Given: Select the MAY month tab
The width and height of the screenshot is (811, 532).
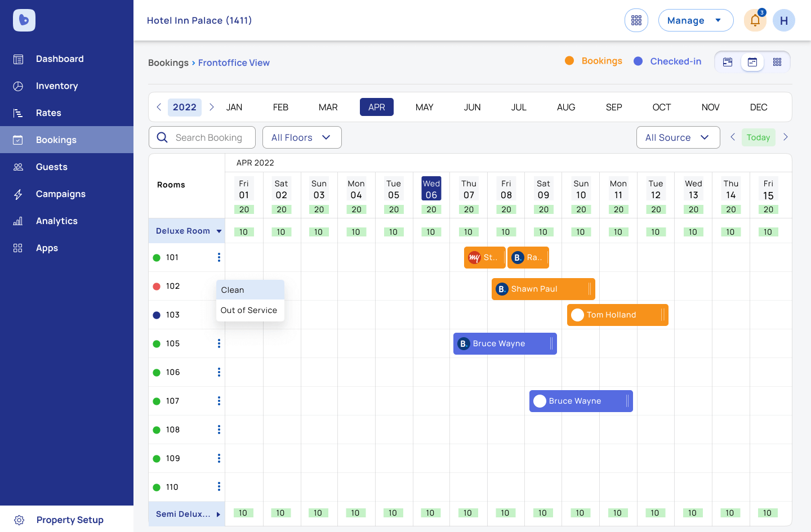Looking at the screenshot, I should coord(425,107).
